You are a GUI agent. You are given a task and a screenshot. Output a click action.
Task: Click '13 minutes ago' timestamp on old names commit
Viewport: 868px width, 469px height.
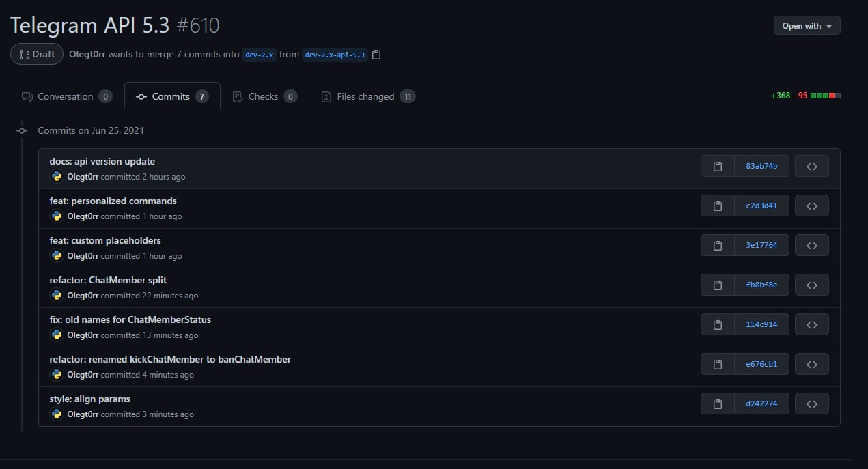click(x=170, y=335)
